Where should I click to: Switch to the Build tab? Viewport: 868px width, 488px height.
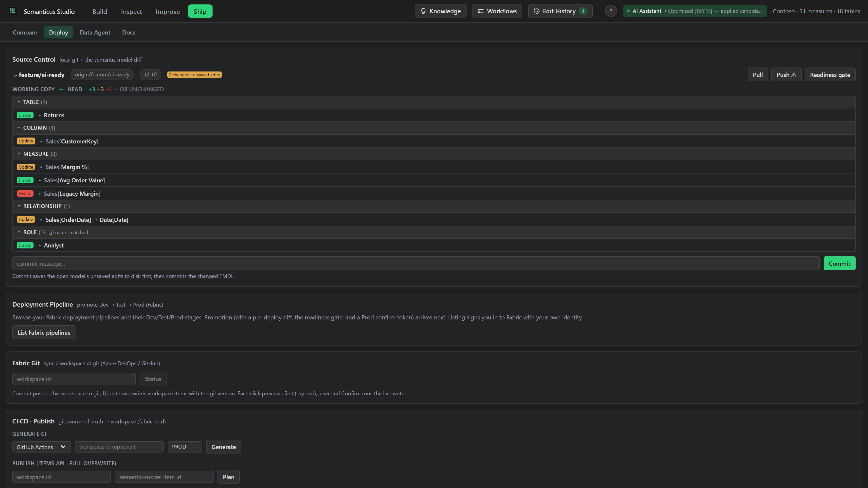100,11
